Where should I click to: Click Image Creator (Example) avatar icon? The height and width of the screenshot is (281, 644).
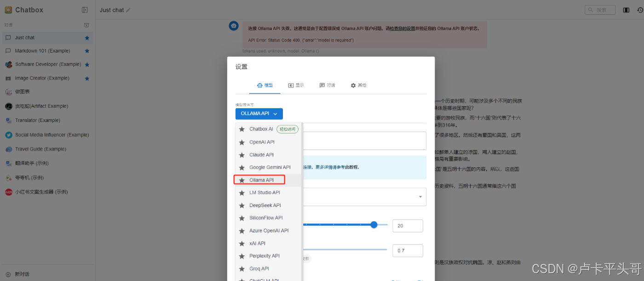click(8, 78)
